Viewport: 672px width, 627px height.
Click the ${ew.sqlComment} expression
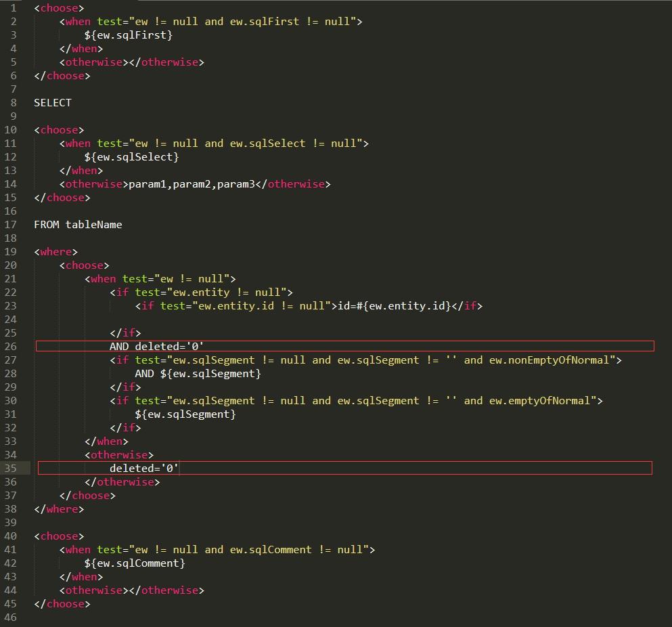pos(134,563)
